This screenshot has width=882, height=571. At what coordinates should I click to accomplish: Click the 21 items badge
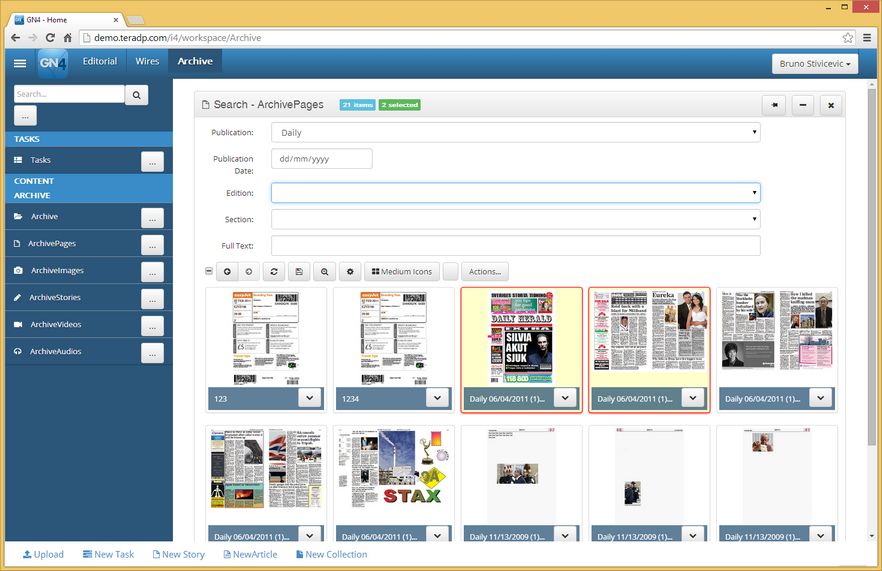coord(357,105)
